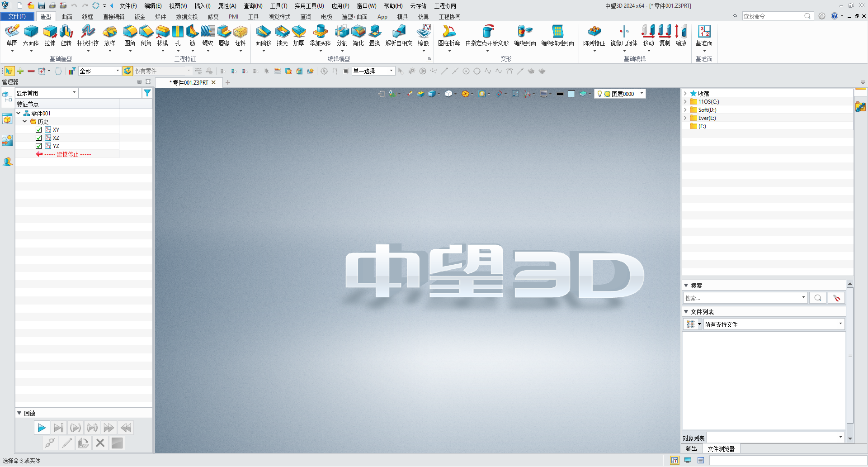Switch to the 输出 bottom tab

(x=691, y=449)
